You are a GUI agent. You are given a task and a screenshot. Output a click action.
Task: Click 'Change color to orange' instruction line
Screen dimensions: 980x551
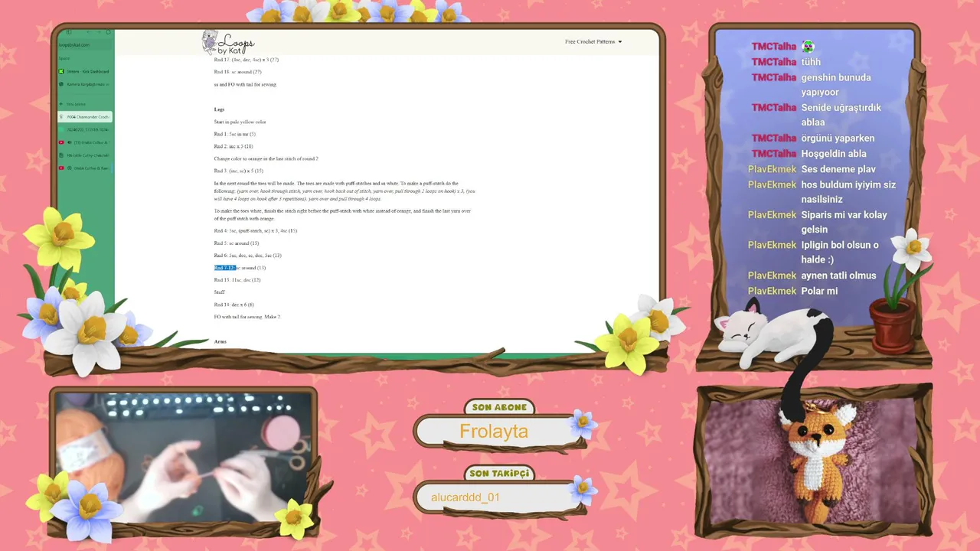(266, 158)
